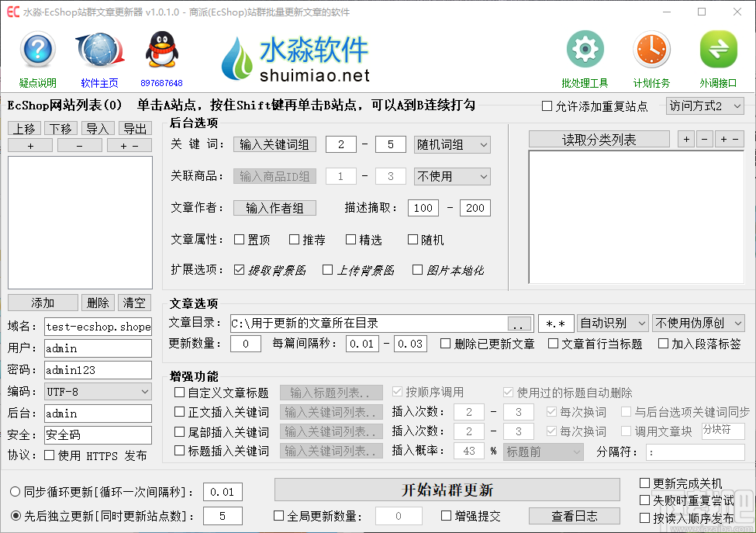The image size is (756, 533).
Task: Click the 查看日志 button
Action: click(574, 515)
